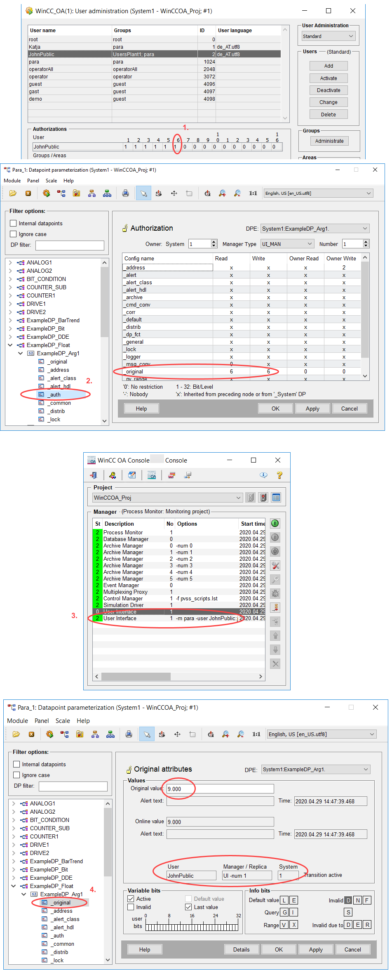This screenshot has height=980, width=392.
Task: Click the WinCC OA toolbar icon in Console
Action: point(152,475)
